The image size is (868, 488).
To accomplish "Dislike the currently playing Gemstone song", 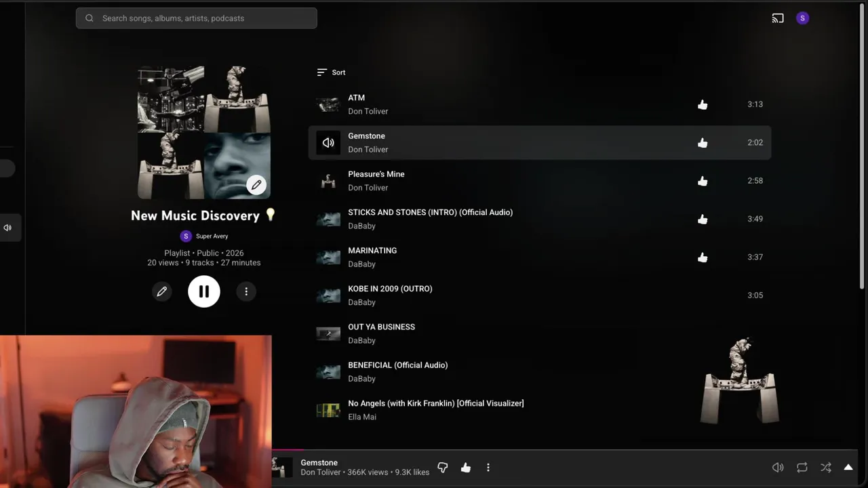I will point(443,468).
